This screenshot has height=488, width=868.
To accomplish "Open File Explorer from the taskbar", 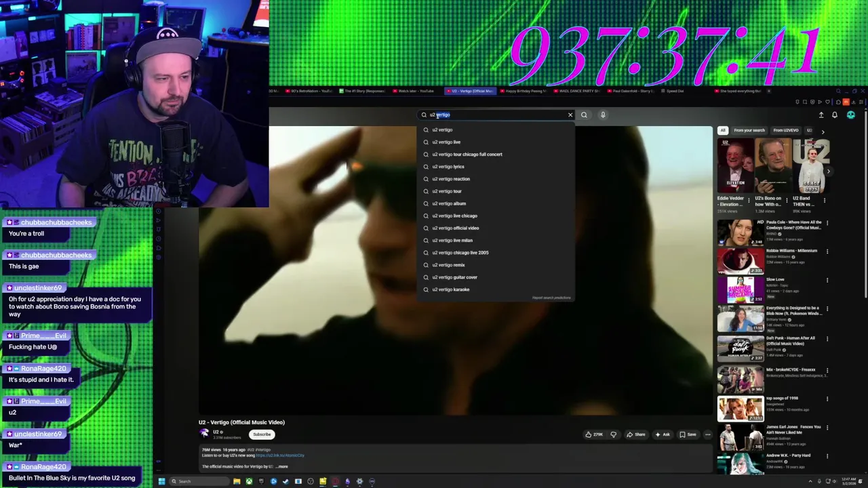I will tap(237, 481).
